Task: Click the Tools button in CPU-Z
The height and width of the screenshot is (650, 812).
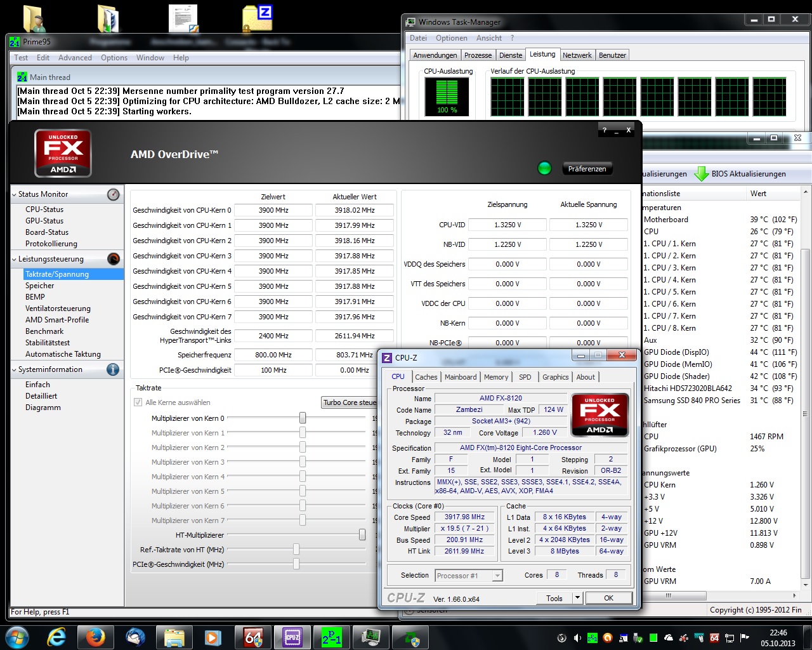Action: click(x=554, y=598)
